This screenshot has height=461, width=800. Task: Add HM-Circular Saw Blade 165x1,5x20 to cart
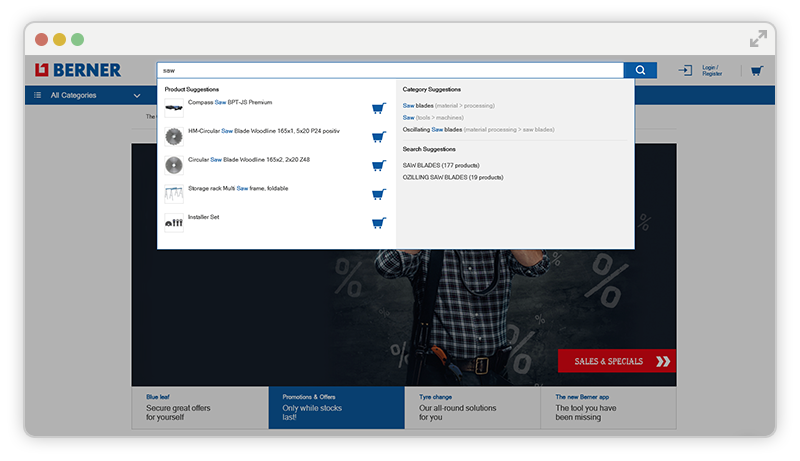[379, 137]
